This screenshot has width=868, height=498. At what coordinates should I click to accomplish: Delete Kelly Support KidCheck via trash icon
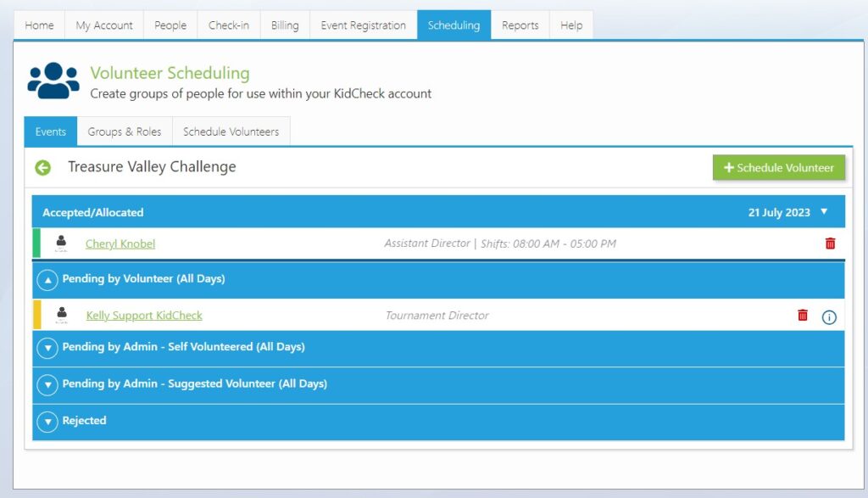click(803, 316)
